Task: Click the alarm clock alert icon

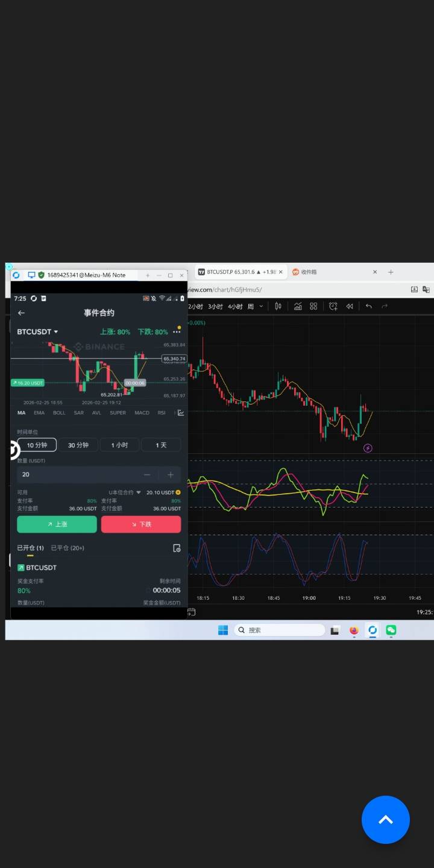Action: click(333, 306)
